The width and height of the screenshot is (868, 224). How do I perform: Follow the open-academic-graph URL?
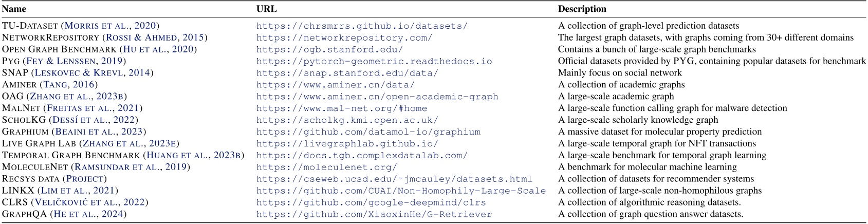377,97
